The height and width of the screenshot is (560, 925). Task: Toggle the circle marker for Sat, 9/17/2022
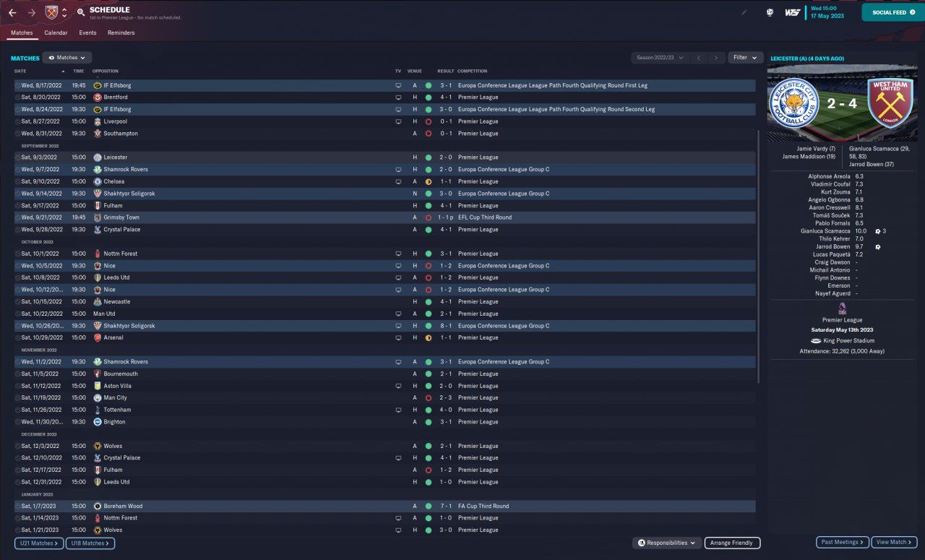17,205
